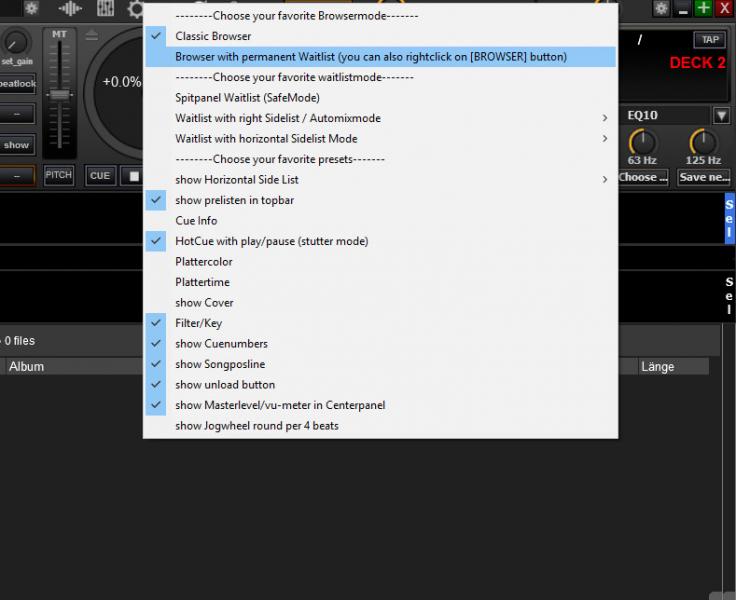Select Plattercolor menu entry
The image size is (736, 600).
coord(380,262)
